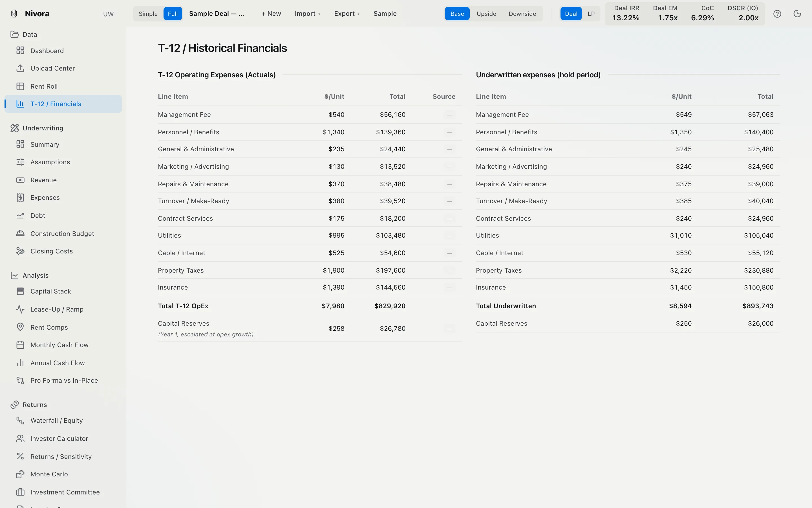Click the Rent Roll table icon
The width and height of the screenshot is (812, 508).
point(20,86)
